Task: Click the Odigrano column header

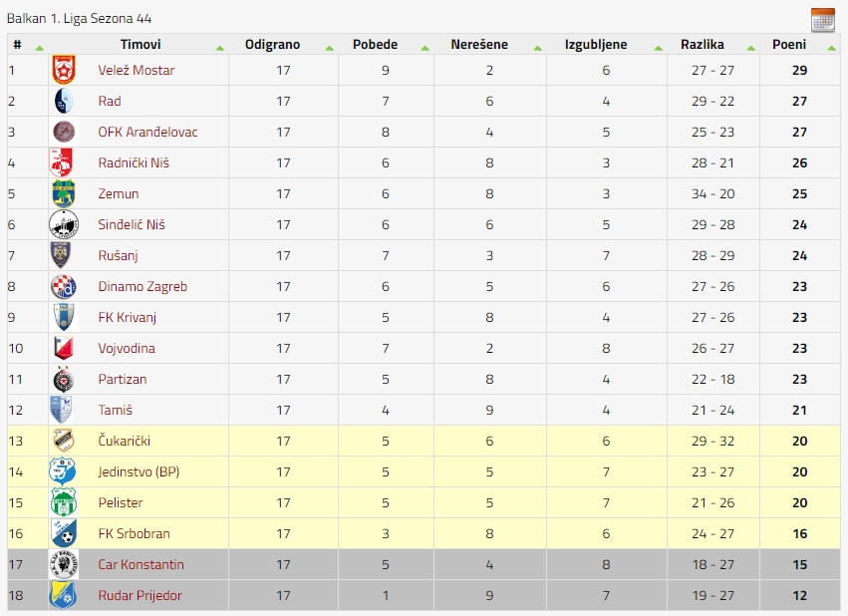Action: coord(273,44)
